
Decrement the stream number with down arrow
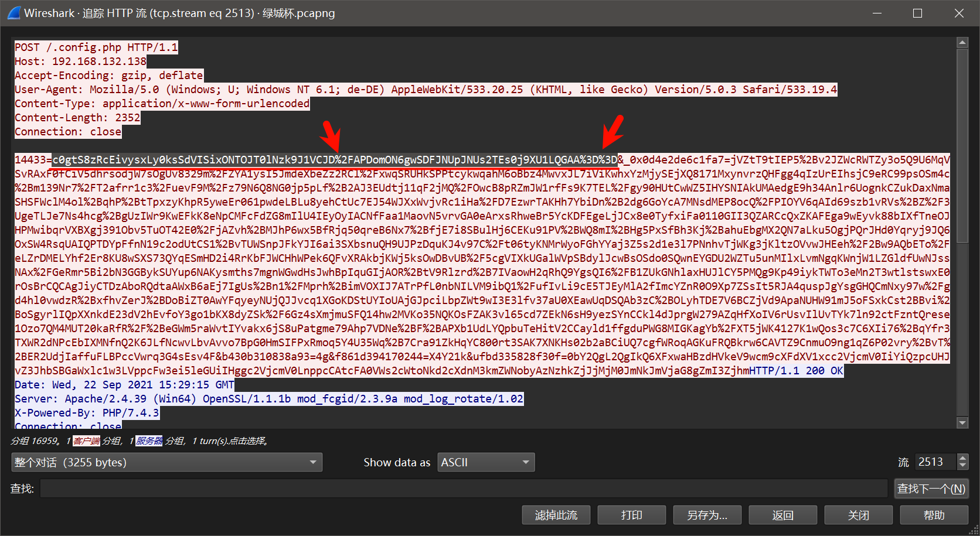tap(962, 466)
